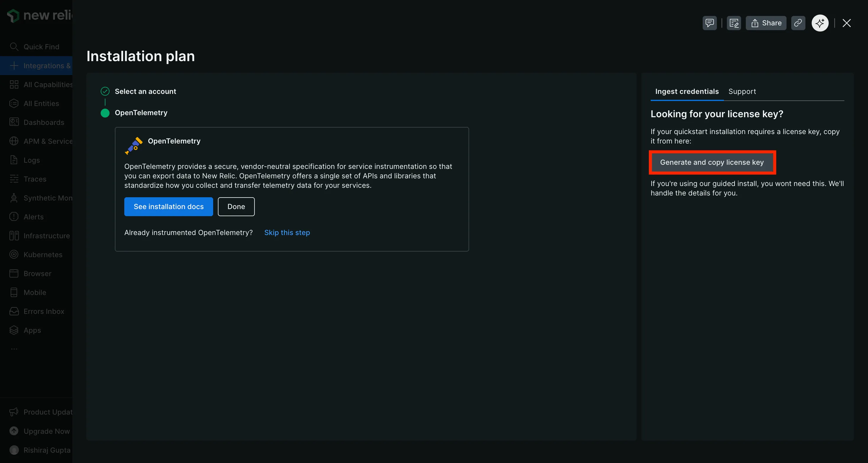Open Errors Inbox in sidebar
868x463 pixels.
tap(43, 311)
